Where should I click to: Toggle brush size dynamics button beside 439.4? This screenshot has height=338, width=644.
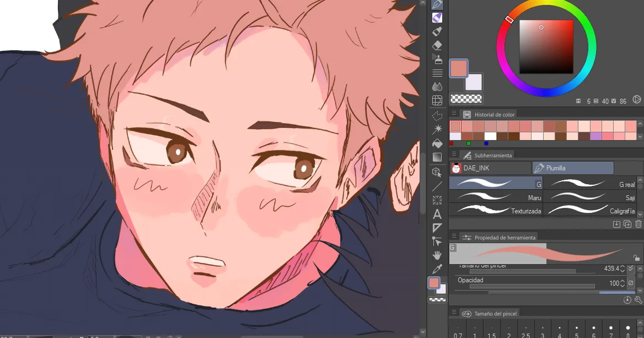point(631,269)
